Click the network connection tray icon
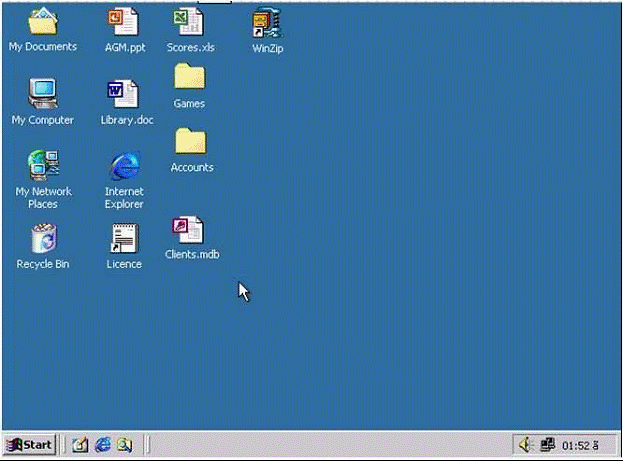Viewport: 623px width, 461px height. pyautogui.click(x=546, y=445)
